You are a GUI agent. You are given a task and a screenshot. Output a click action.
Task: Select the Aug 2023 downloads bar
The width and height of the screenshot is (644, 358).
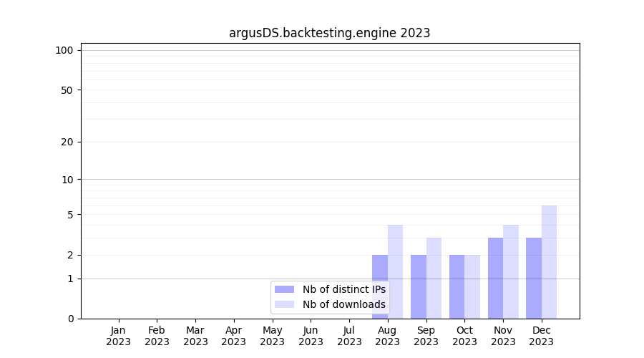[x=396, y=272]
